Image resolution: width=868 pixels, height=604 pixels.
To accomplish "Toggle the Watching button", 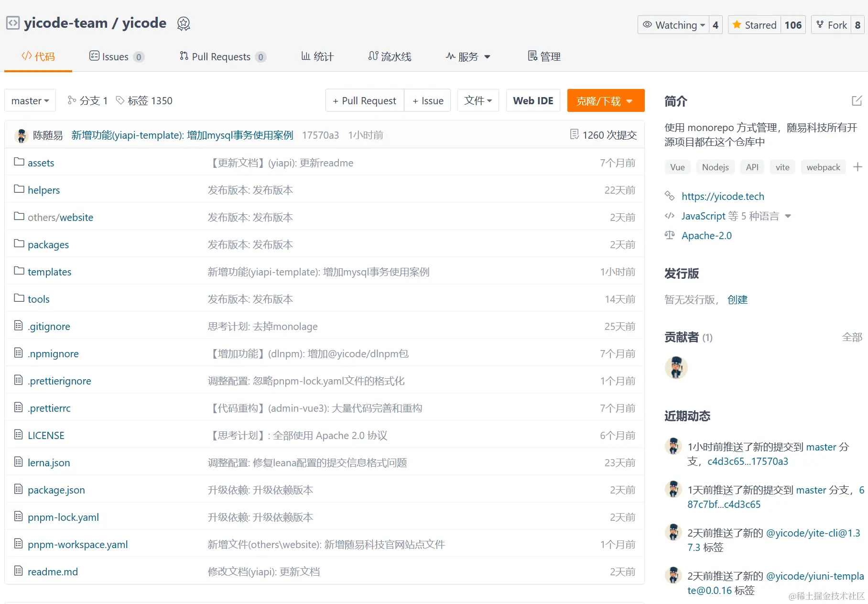I will pos(673,25).
